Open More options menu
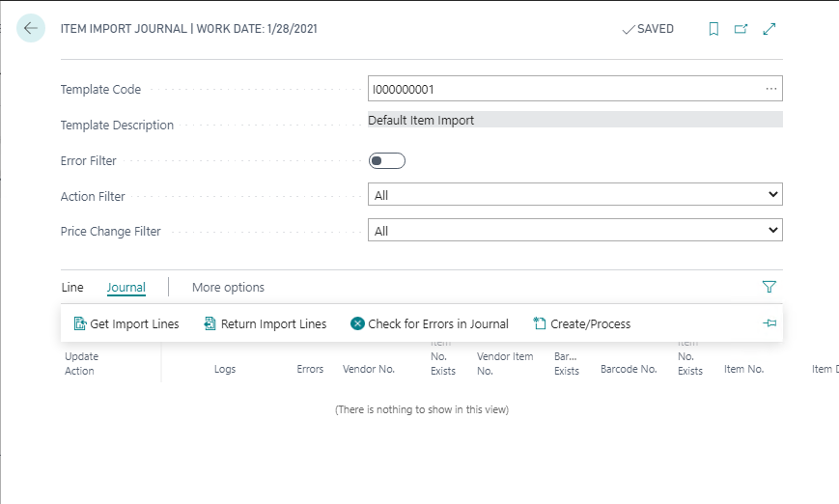This screenshot has width=839, height=504. coord(228,288)
